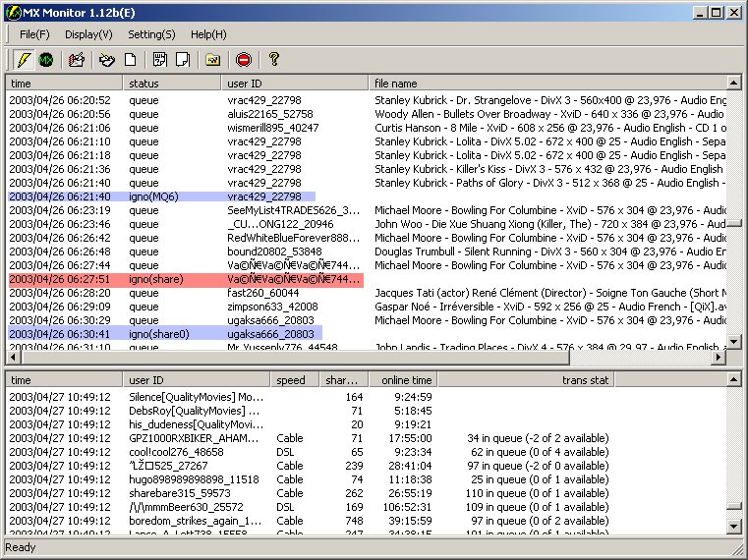This screenshot has width=748, height=560.
Task: Click the blank white page toolbar icon
Action: (x=130, y=60)
